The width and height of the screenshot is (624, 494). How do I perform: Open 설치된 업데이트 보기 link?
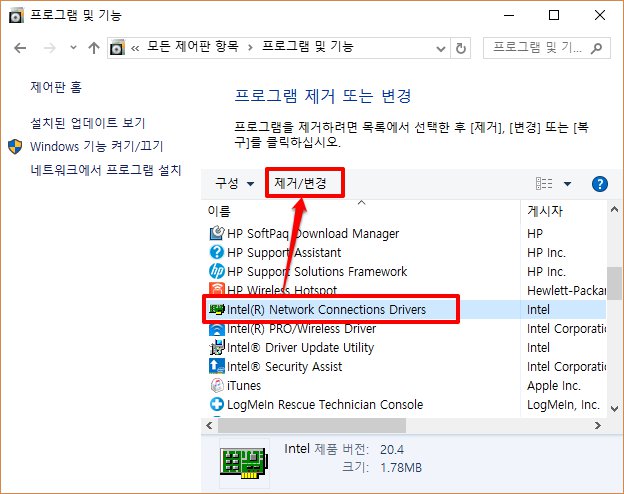pyautogui.click(x=88, y=123)
